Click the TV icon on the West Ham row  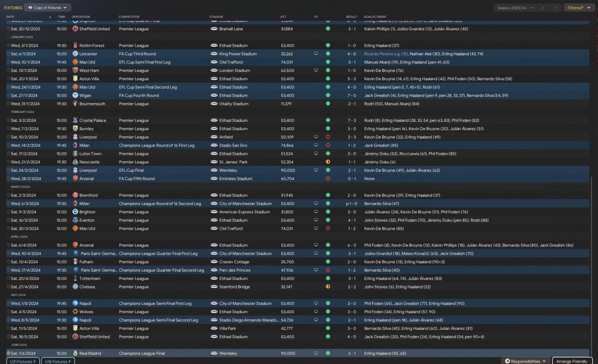coord(316,70)
